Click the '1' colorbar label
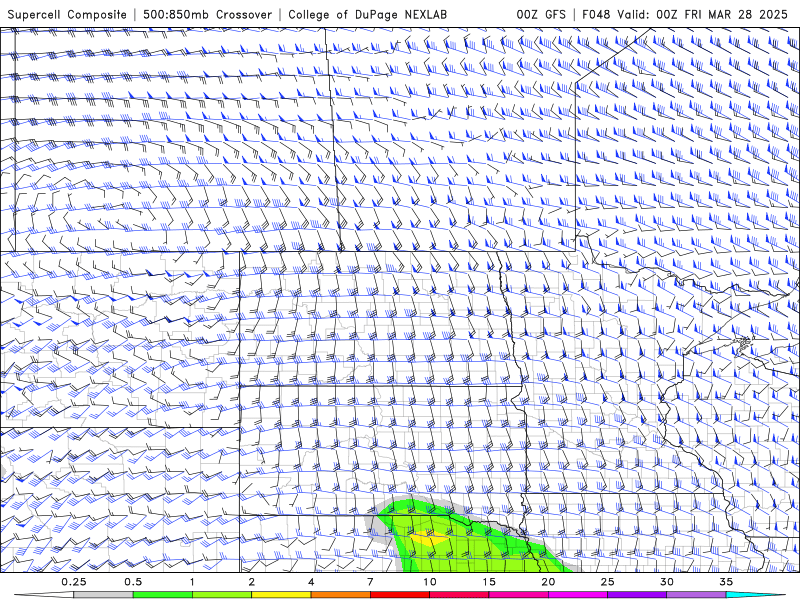 point(192,582)
